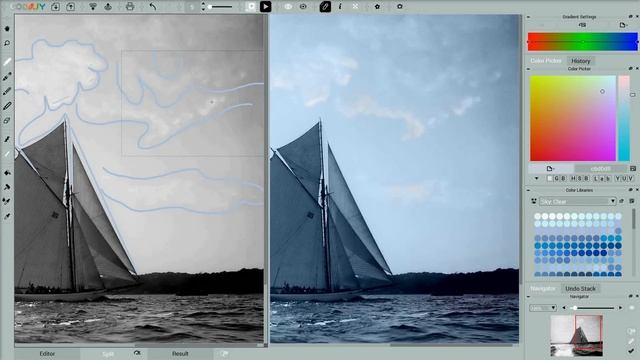Image resolution: width=640 pixels, height=360 pixels.
Task: Select the Lab color model button
Action: tap(602, 179)
